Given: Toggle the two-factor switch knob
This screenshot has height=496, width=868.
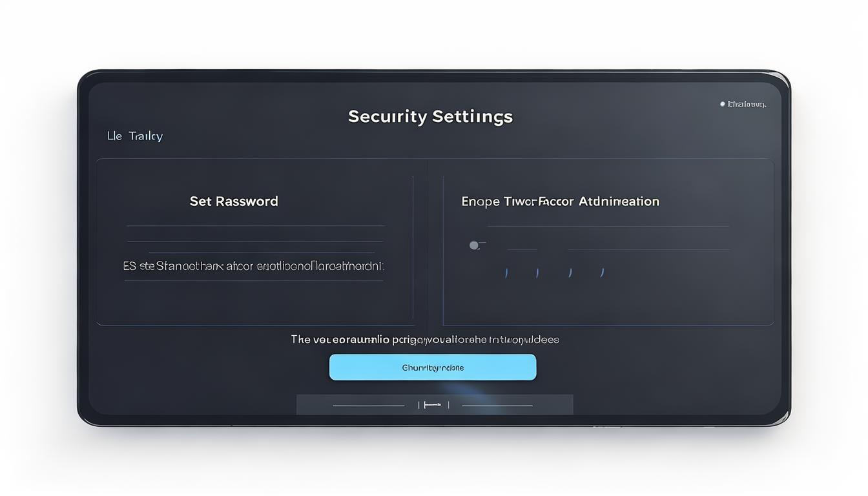Looking at the screenshot, I should coord(474,245).
